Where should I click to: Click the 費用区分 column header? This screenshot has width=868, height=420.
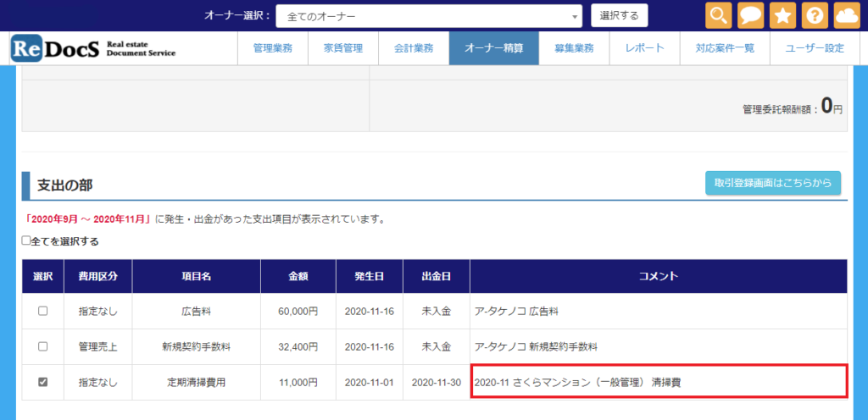click(98, 276)
